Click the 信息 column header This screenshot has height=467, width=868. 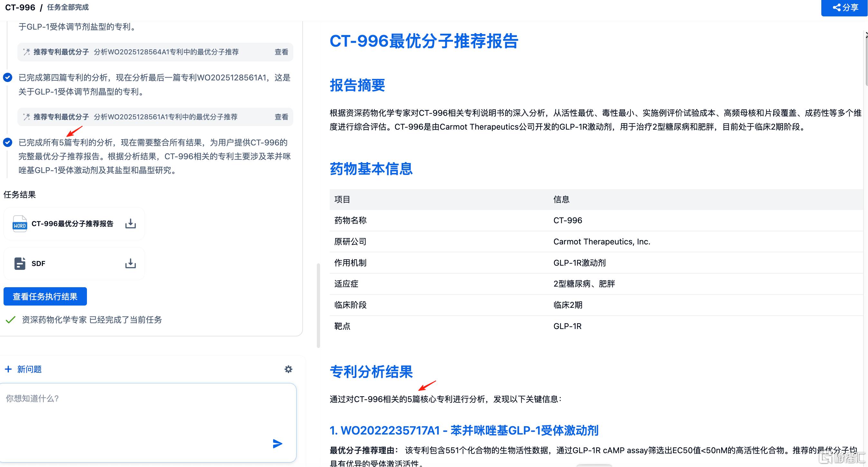561,200
